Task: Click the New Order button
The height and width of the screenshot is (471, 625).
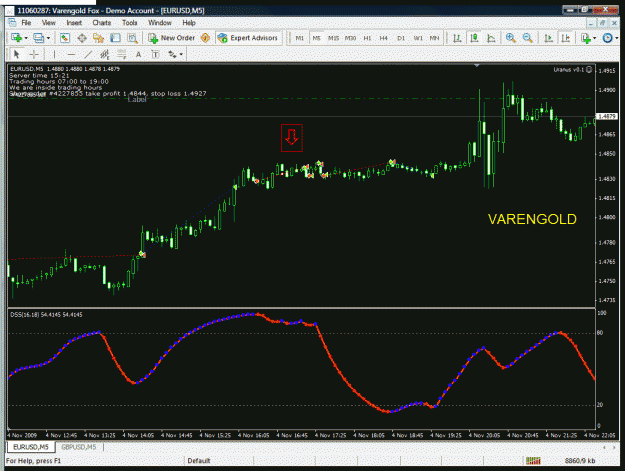Action: tap(171, 38)
